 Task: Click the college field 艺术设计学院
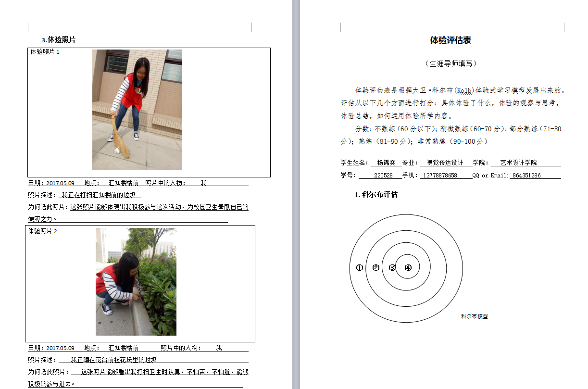click(x=518, y=163)
